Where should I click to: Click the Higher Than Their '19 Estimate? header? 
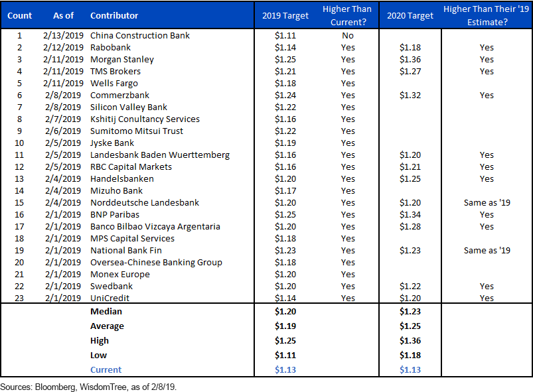click(487, 16)
